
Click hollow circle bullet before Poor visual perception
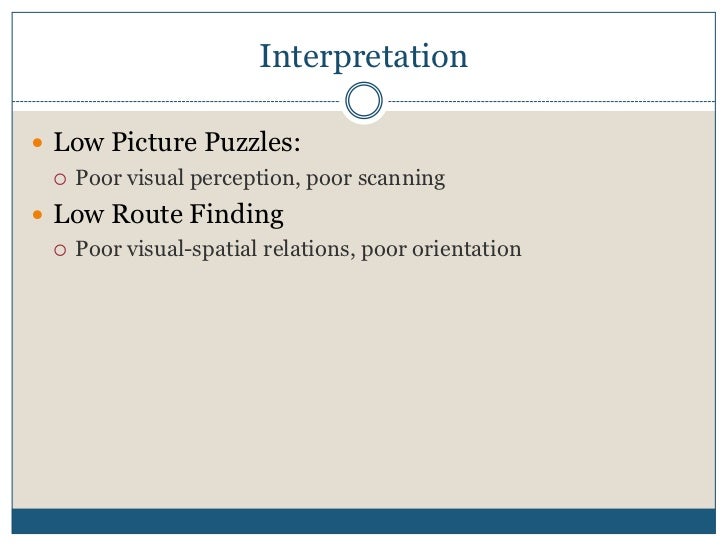60,179
